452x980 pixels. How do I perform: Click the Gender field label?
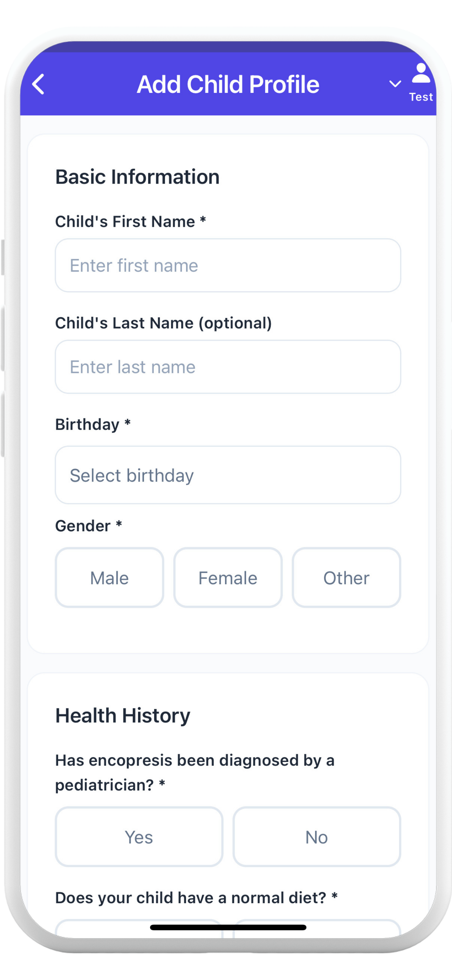pyautogui.click(x=83, y=526)
